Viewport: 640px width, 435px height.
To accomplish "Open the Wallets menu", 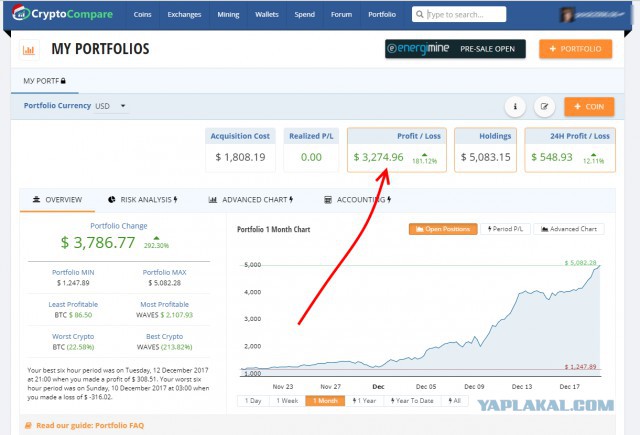I will pos(267,14).
